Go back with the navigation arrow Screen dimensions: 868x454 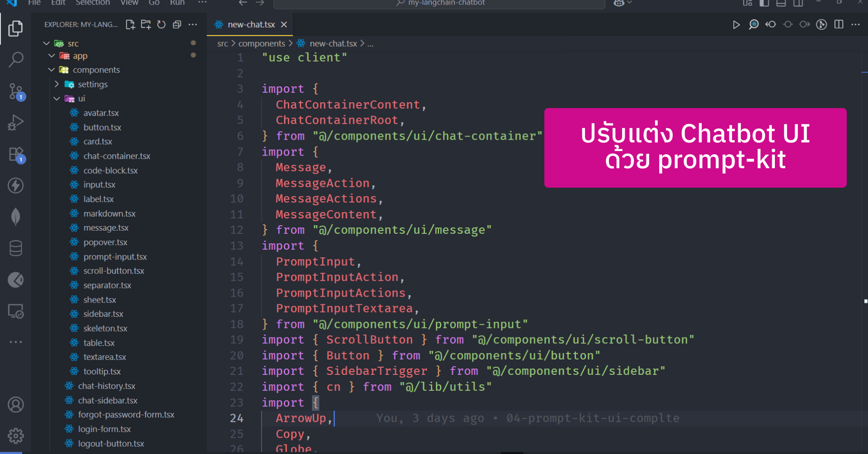(243, 3)
